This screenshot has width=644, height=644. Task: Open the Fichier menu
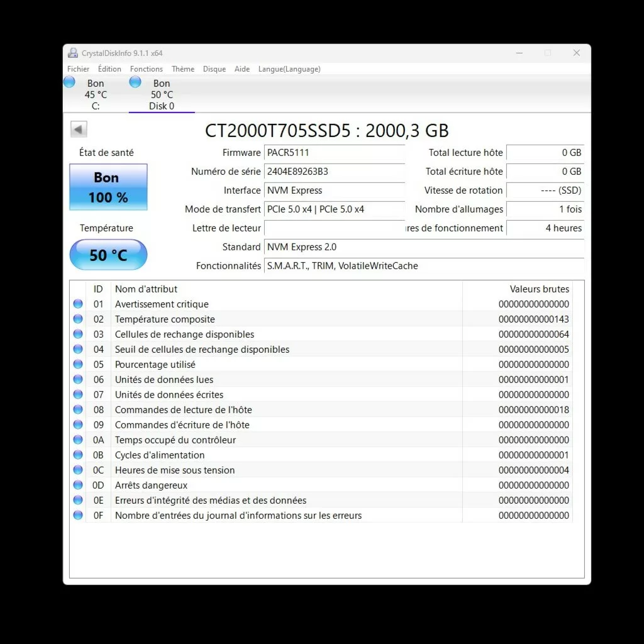78,69
